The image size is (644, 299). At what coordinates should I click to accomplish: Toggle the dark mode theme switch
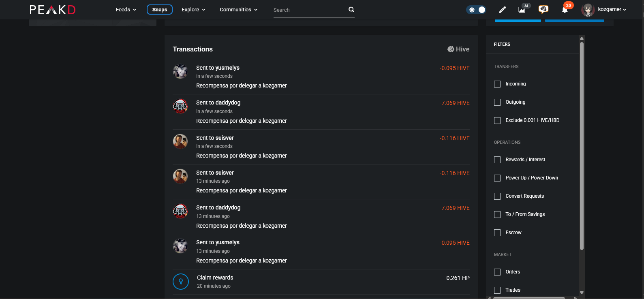coord(476,10)
